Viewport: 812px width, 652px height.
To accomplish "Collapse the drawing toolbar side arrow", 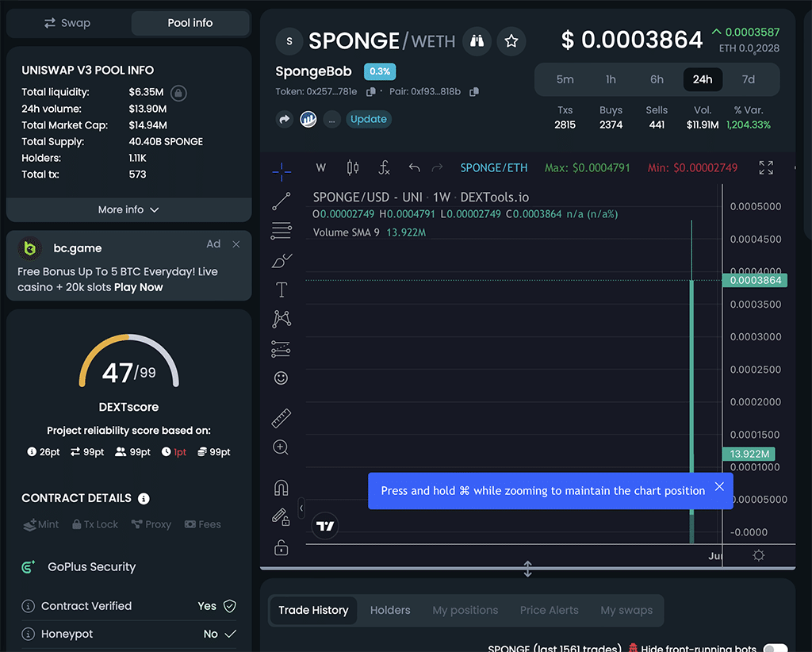I will point(301,508).
